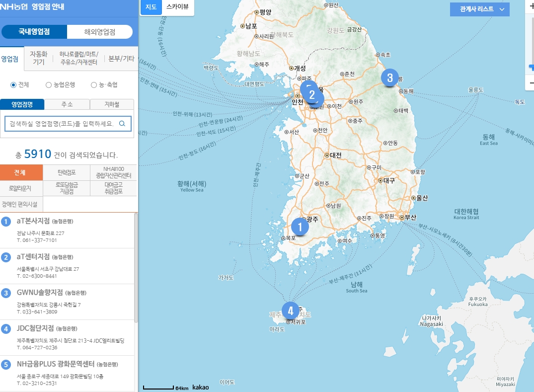Open the 관계사 리스트 dropdown
Image resolution: width=534 pixels, height=392 pixels.
(x=479, y=9)
